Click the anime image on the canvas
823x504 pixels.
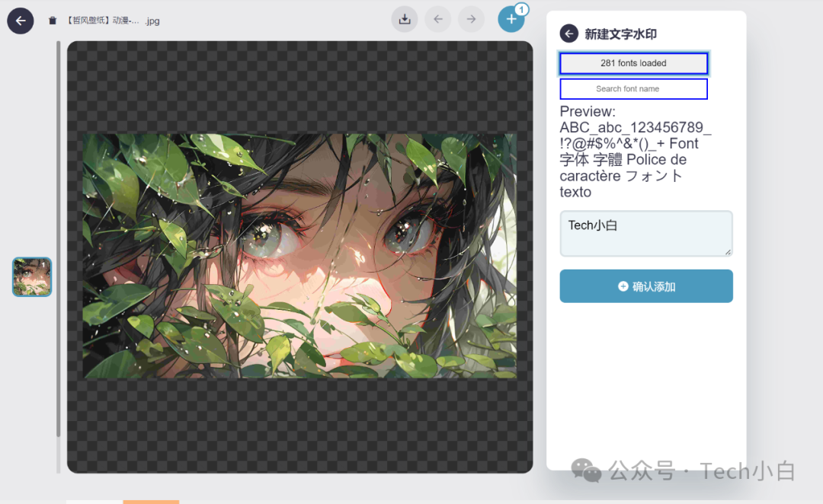click(299, 256)
